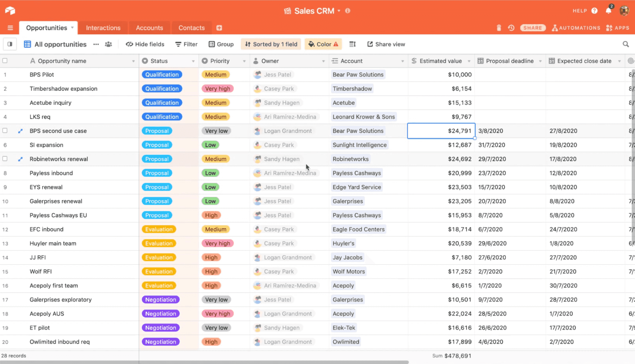
Task: Open the base history clock icon
Action: coord(511,28)
